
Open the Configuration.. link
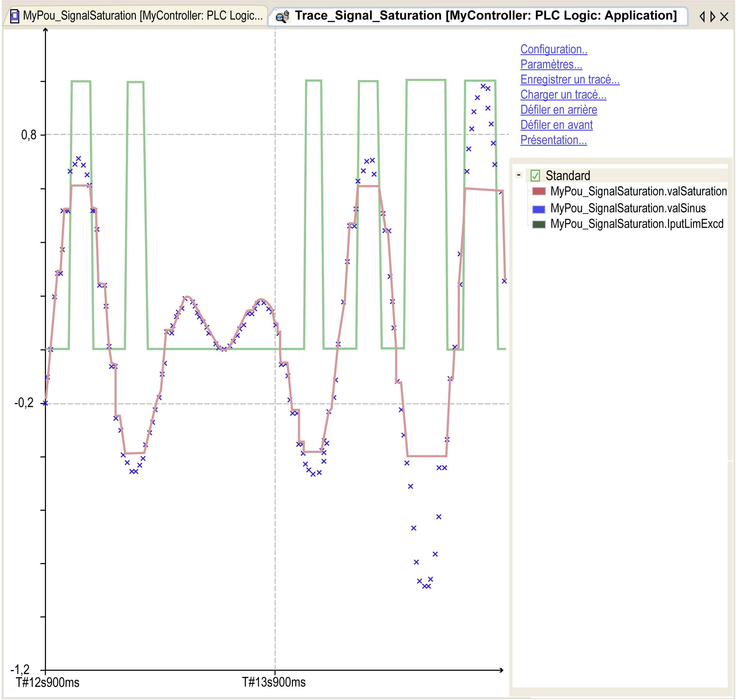[x=553, y=49]
